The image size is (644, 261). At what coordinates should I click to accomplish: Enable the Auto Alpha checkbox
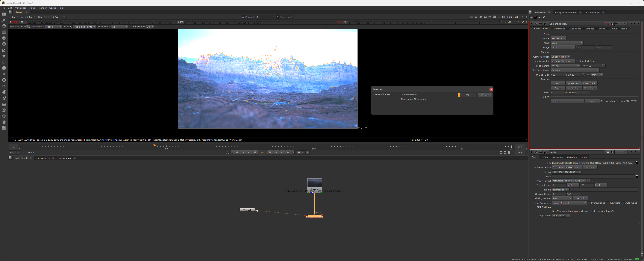623,203
